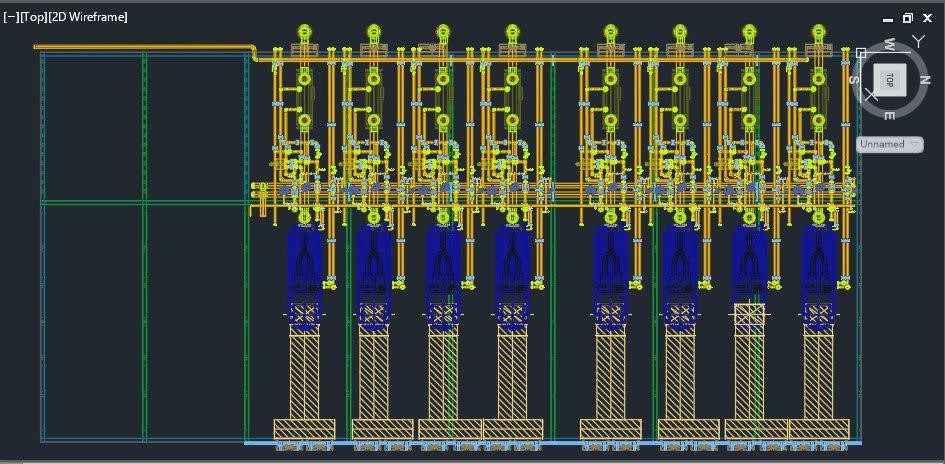Click inside the empty top-left rectangular bay
This screenshot has height=464, width=945.
[x=94, y=125]
